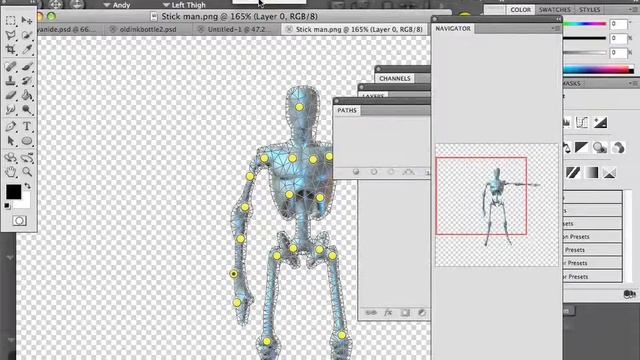Select the Paint Bucket tool
Viewport: 640px width, 360px height.
point(27,96)
